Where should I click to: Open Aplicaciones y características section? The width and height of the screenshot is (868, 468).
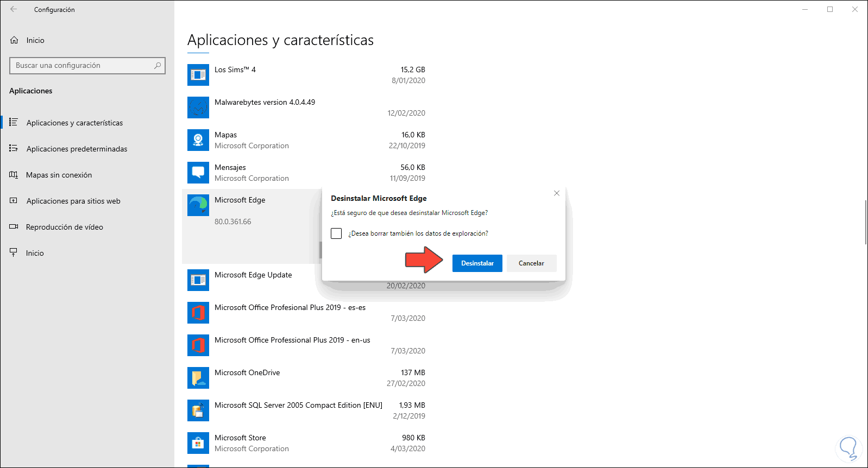(74, 123)
